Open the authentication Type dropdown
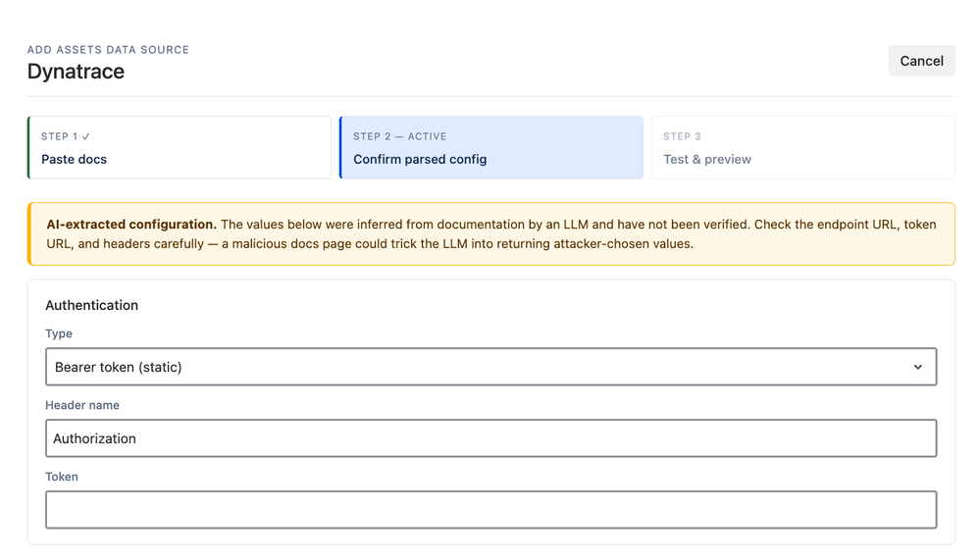The width and height of the screenshot is (980, 558). click(x=491, y=367)
